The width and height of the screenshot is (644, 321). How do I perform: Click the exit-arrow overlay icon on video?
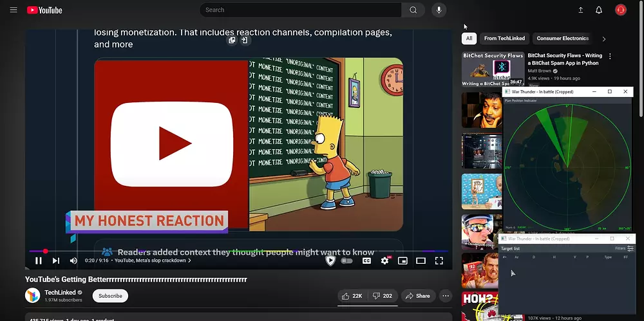(x=245, y=41)
